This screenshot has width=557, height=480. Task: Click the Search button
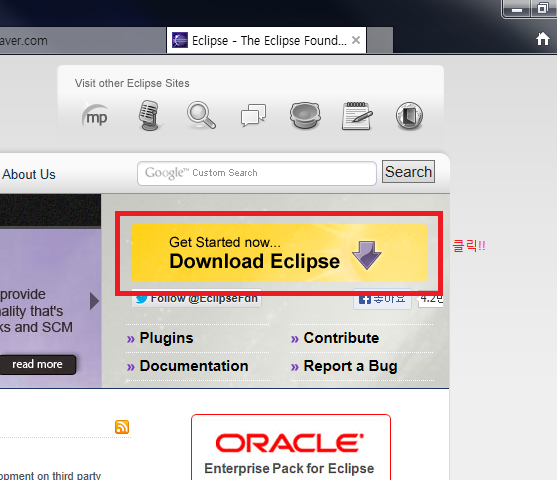[x=408, y=172]
